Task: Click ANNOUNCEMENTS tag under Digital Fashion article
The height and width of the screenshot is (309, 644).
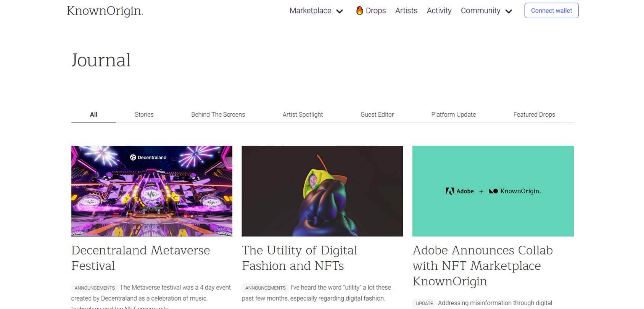Action: (265, 288)
